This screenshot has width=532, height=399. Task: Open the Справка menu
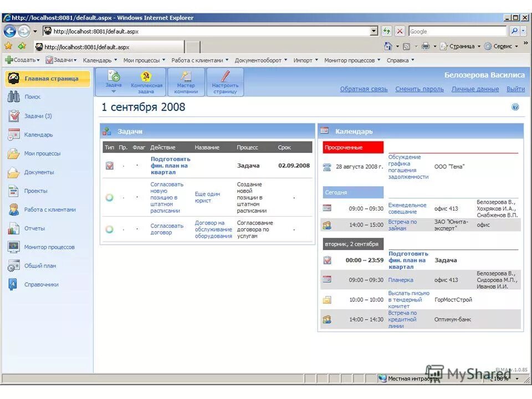[x=400, y=60]
